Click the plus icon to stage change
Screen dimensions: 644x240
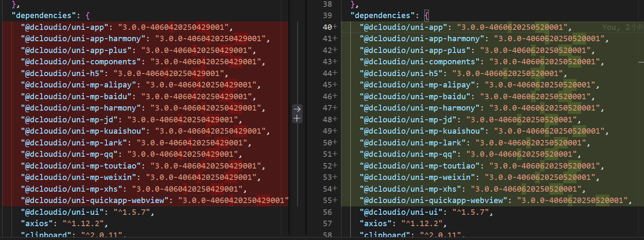pyautogui.click(x=297, y=119)
